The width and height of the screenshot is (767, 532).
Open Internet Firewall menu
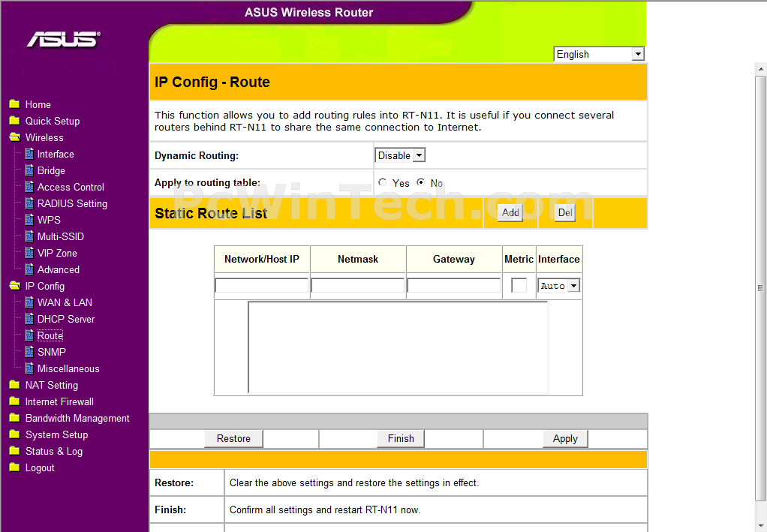click(60, 402)
